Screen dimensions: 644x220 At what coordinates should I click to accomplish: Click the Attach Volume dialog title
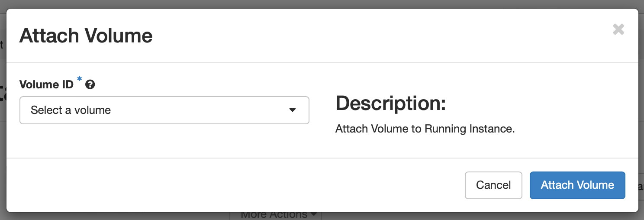[86, 36]
